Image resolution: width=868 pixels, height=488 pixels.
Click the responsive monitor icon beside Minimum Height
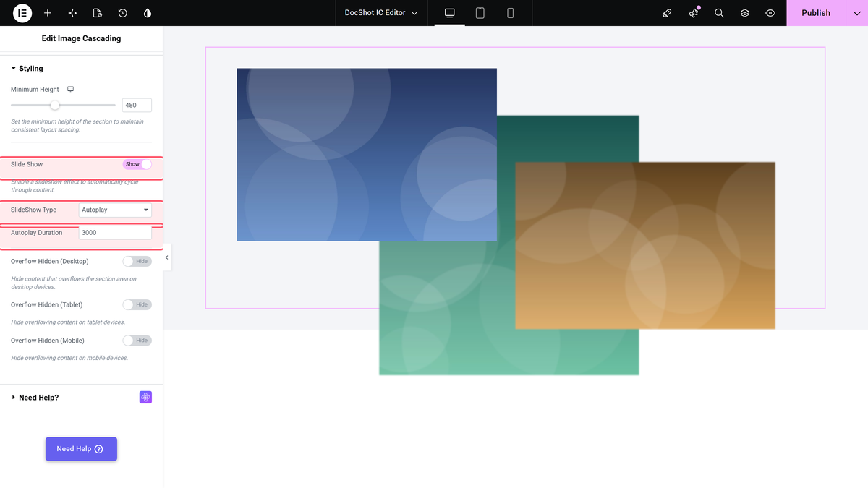coord(71,89)
